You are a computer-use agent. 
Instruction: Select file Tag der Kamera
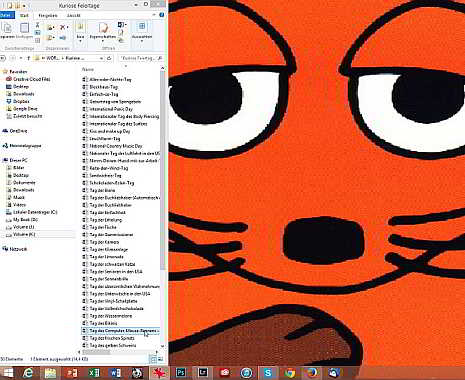(104, 242)
